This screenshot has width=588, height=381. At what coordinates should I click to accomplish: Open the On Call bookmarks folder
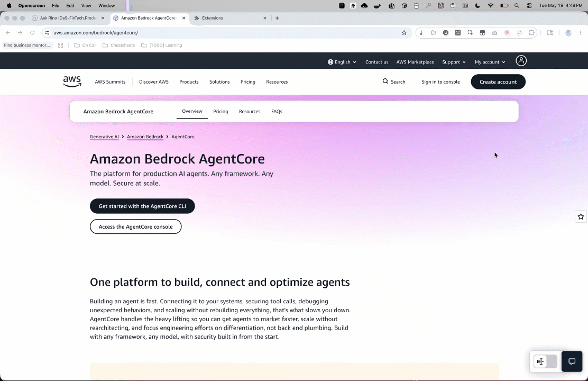[x=85, y=45]
